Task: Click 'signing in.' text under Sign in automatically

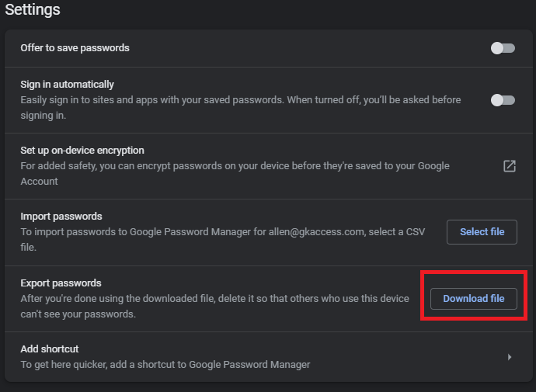Action: pyautogui.click(x=43, y=116)
